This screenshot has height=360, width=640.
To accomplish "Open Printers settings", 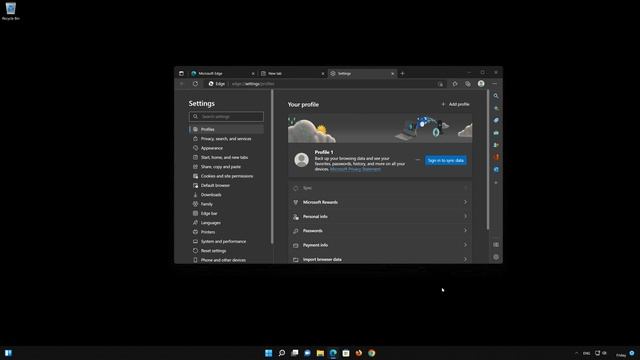I will point(226,232).
